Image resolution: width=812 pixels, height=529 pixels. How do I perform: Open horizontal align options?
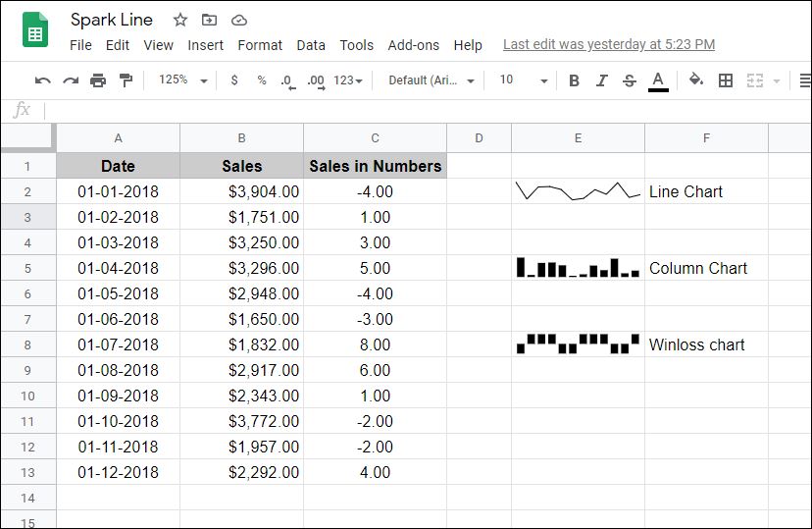click(805, 80)
